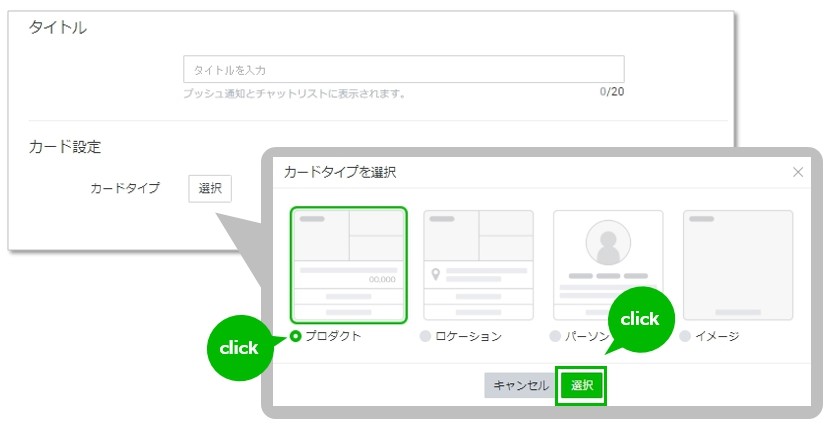Viewport: 840px width, 429px height.
Task: Enable the イメージ radio button
Action: [685, 336]
